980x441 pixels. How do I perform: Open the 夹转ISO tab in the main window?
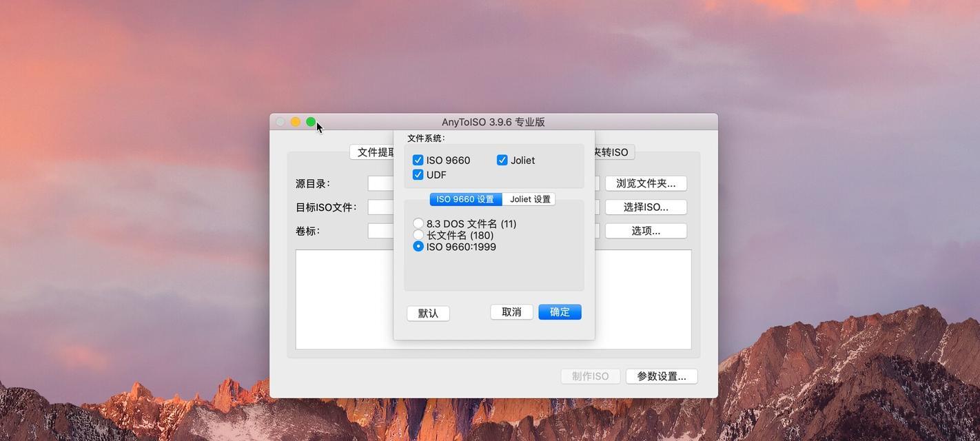pyautogui.click(x=615, y=152)
